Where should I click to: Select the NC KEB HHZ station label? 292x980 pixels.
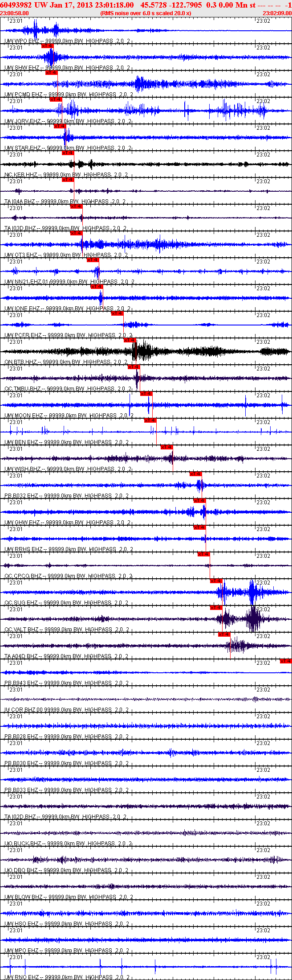pos(21,175)
